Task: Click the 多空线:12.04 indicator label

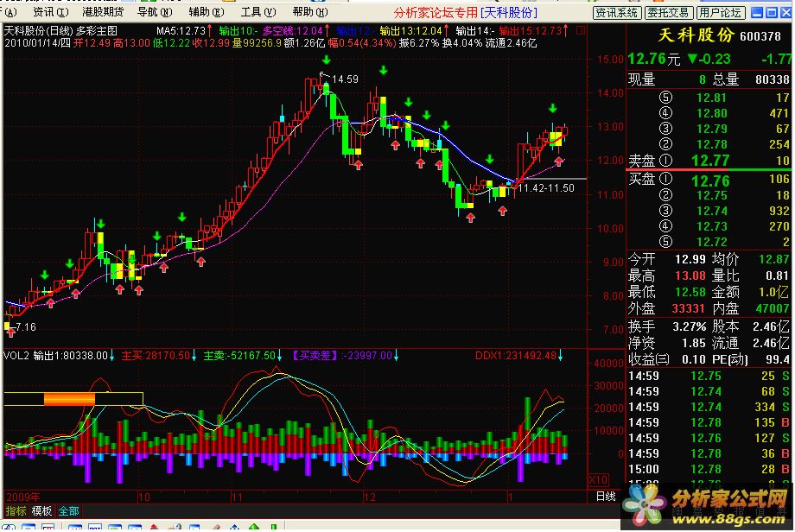Action: (x=293, y=31)
